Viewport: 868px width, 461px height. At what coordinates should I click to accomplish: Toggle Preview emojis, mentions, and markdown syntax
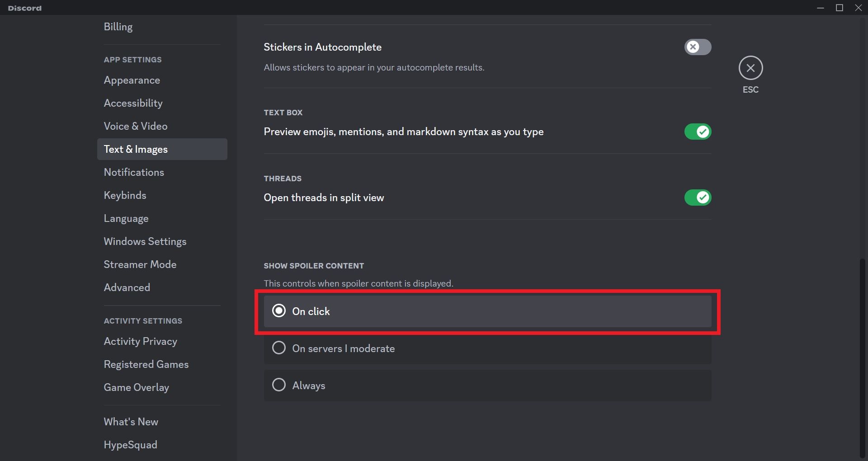point(697,132)
